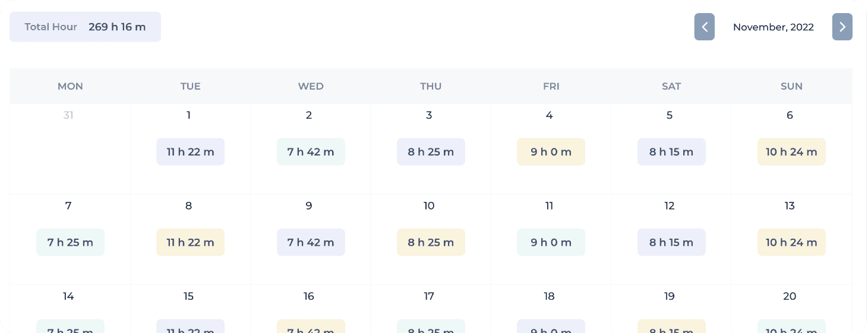Open the 8 h 15 m entry on November 12

click(671, 242)
